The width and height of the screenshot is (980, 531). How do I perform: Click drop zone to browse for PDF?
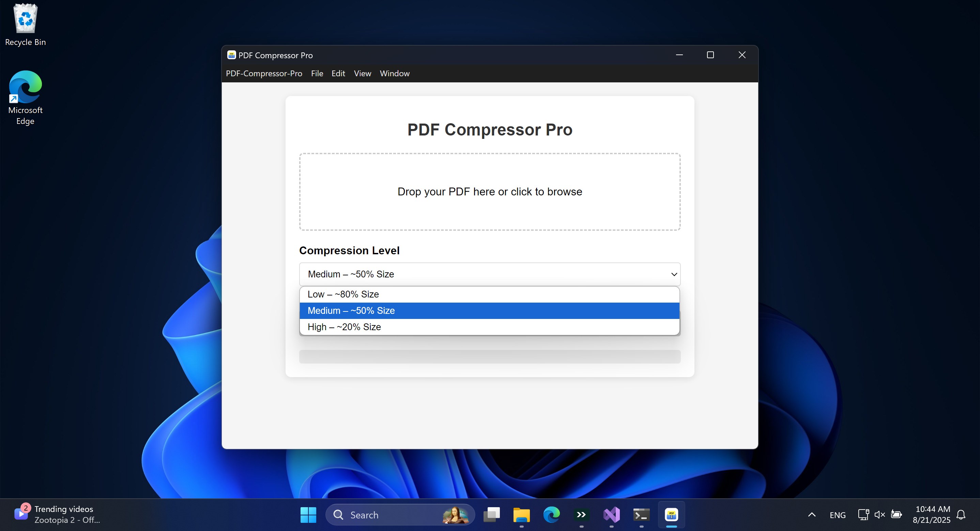(x=489, y=192)
